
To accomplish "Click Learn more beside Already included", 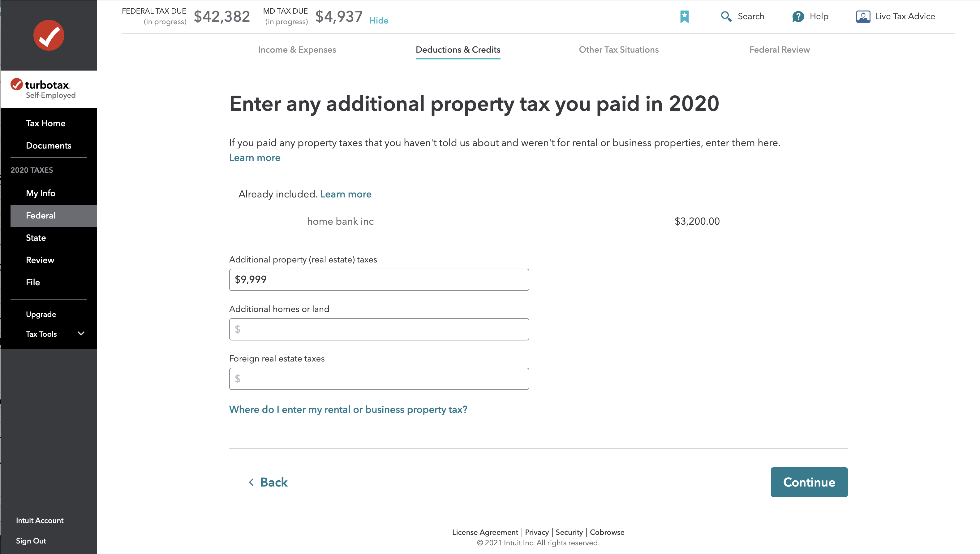I will pos(346,194).
